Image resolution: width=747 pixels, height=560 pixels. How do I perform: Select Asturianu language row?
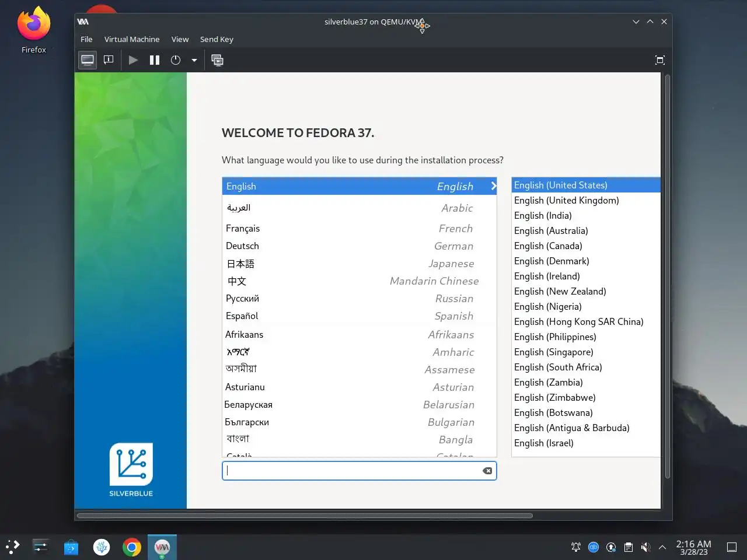(359, 387)
